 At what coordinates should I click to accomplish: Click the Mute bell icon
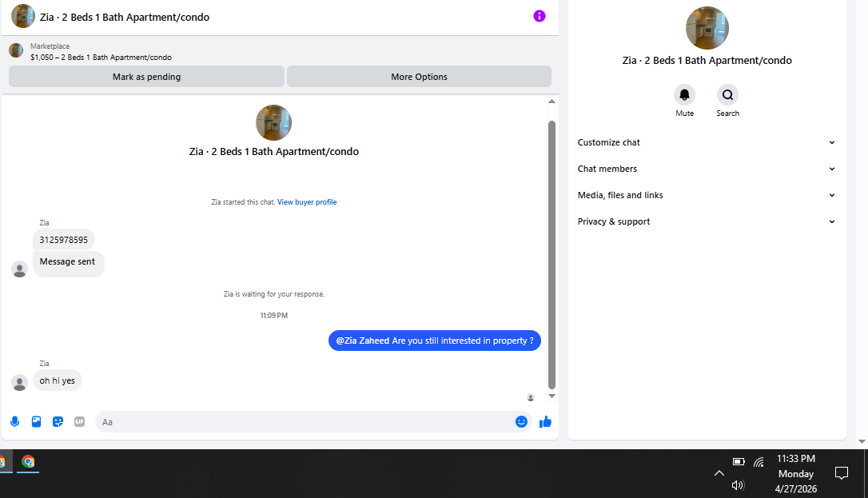[684, 94]
